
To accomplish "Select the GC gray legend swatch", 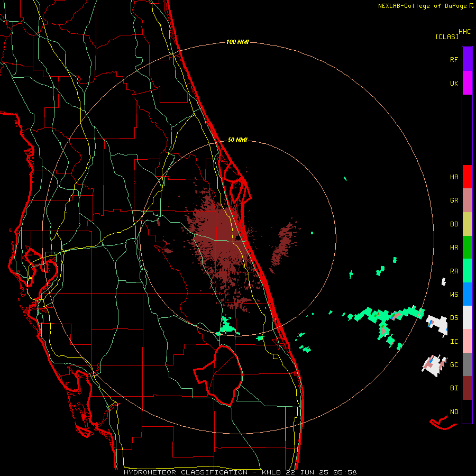I will click(467, 364).
